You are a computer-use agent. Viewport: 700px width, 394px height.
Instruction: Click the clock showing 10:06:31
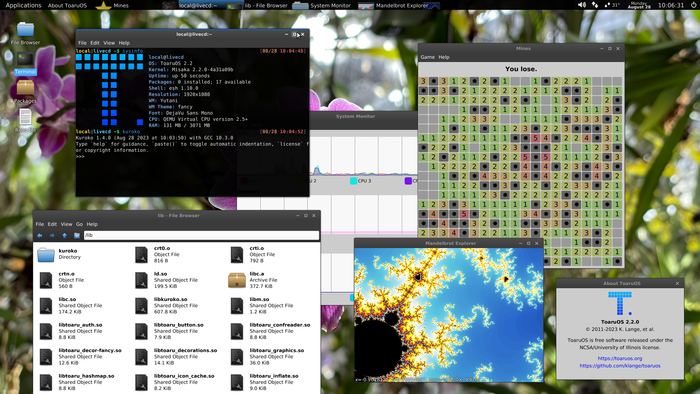(x=671, y=5)
